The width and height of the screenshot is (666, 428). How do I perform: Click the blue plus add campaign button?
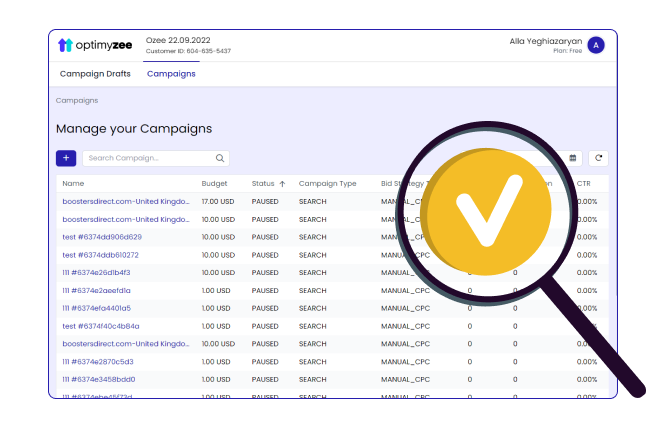(66, 158)
